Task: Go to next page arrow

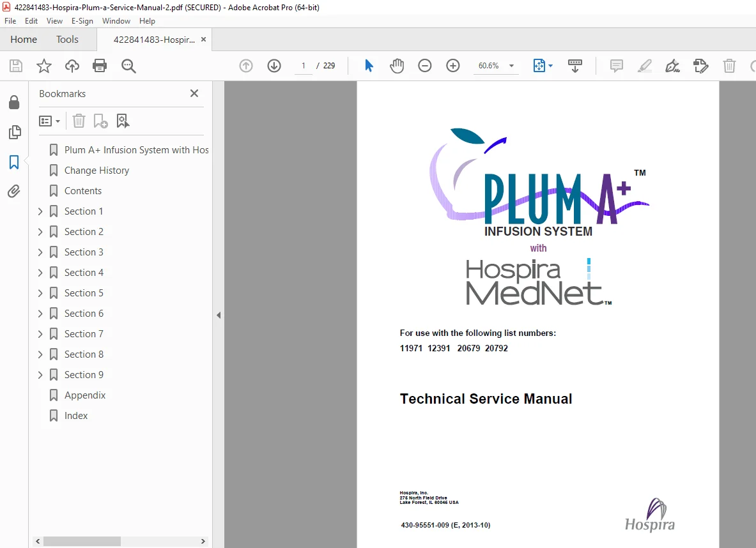Action: pyautogui.click(x=274, y=66)
